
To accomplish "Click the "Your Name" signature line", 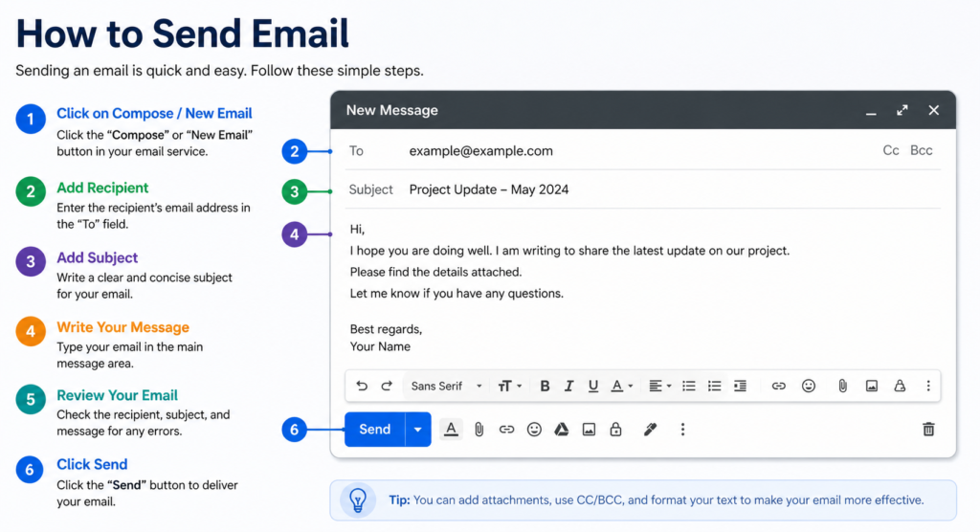I will [x=380, y=346].
